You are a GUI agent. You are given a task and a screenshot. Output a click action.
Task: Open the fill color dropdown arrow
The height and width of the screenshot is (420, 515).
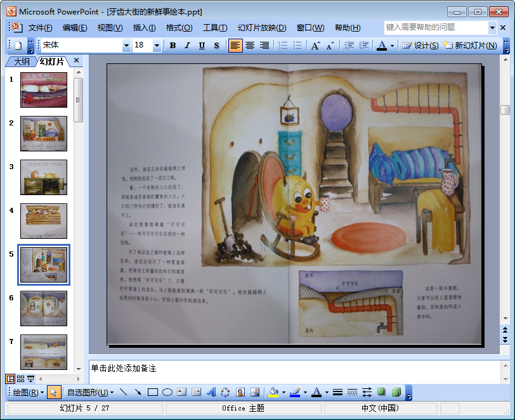pyautogui.click(x=284, y=392)
